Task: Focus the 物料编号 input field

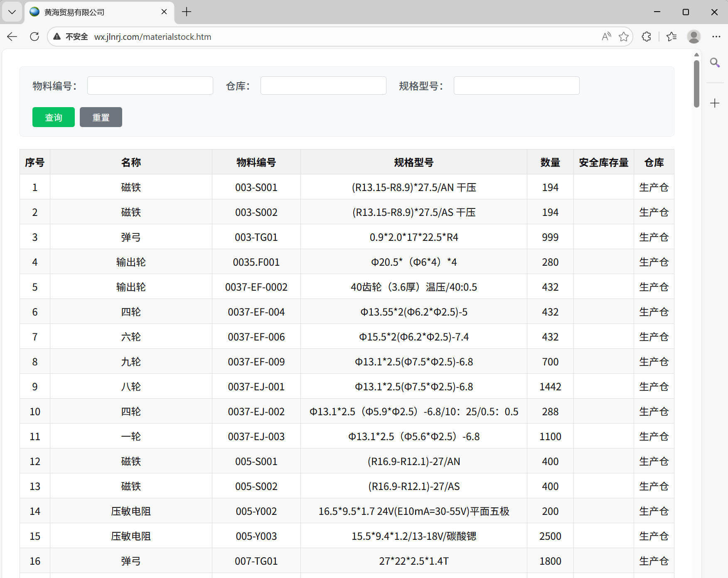Action: 150,86
